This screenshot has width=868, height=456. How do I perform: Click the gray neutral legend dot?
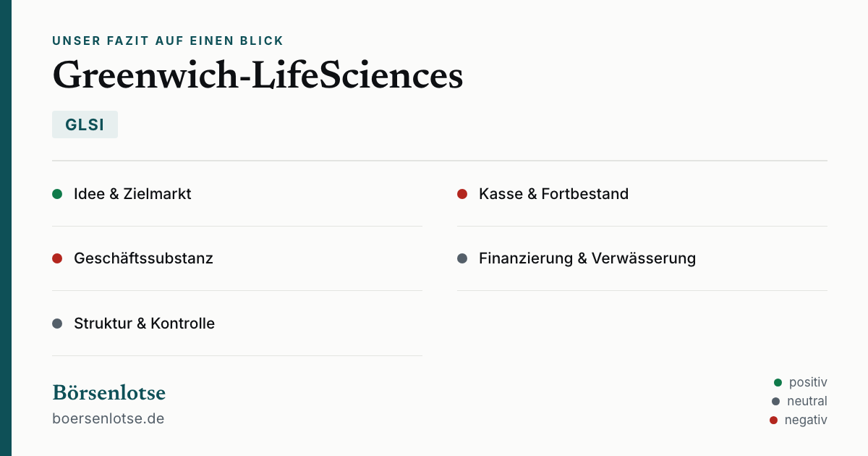click(775, 401)
